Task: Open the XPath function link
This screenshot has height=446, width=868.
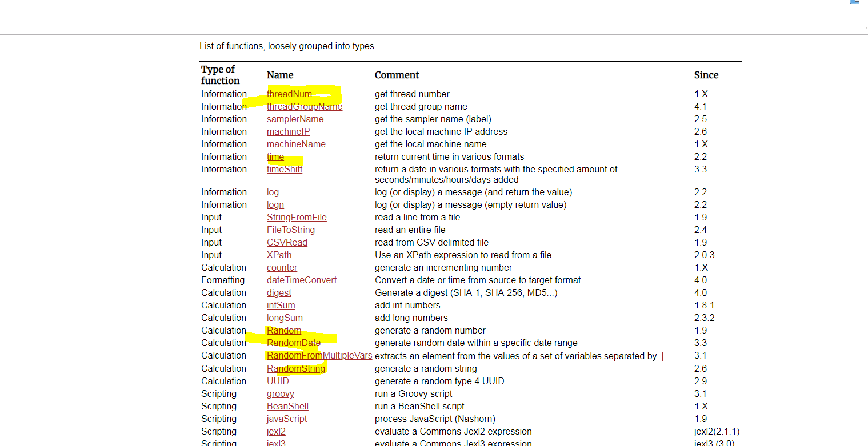Action: [279, 255]
